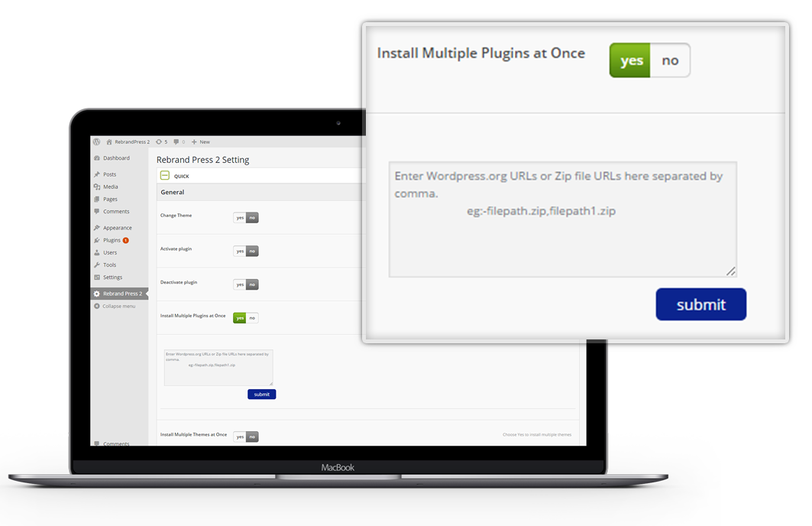Click the Tools wrench icon in sidebar
The image size is (812, 526).
[97, 265]
